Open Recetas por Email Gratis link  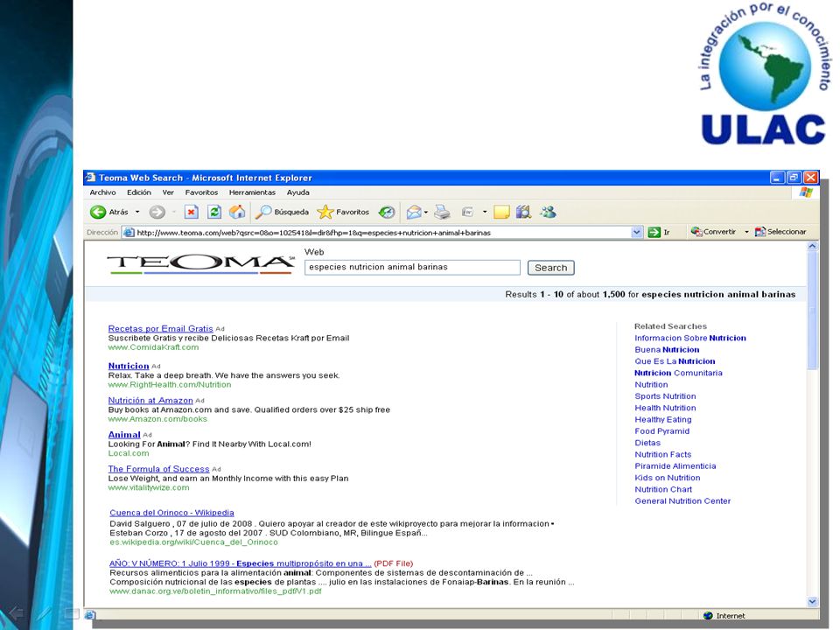[x=161, y=328]
